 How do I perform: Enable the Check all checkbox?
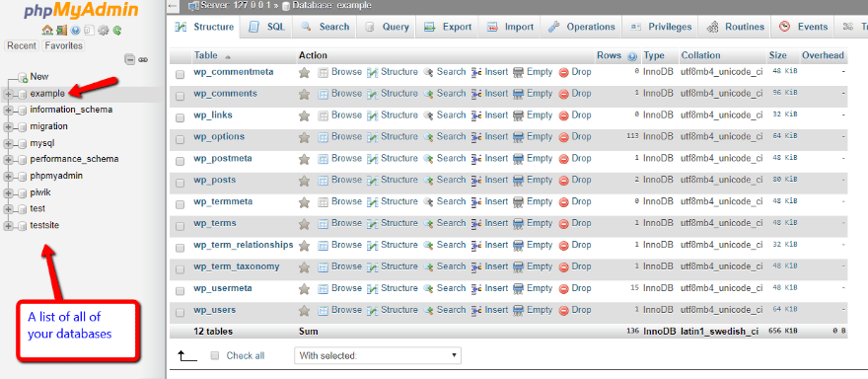coord(215,355)
